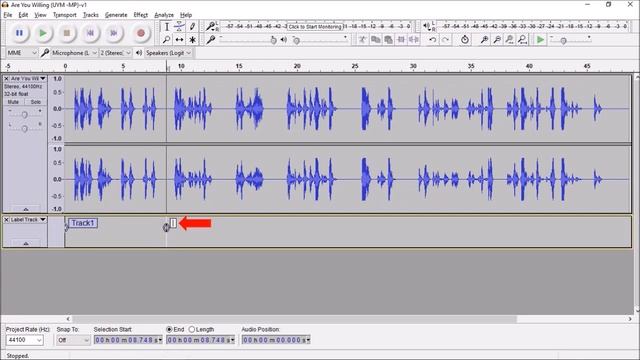Viewport: 640px width, 360px height.
Task: Select the Length radio button
Action: [191, 329]
